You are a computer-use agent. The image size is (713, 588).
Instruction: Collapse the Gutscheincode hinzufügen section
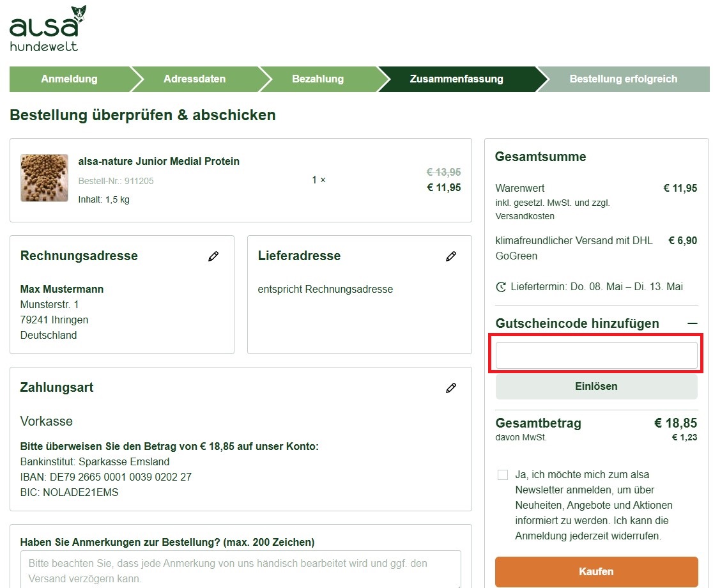click(692, 323)
